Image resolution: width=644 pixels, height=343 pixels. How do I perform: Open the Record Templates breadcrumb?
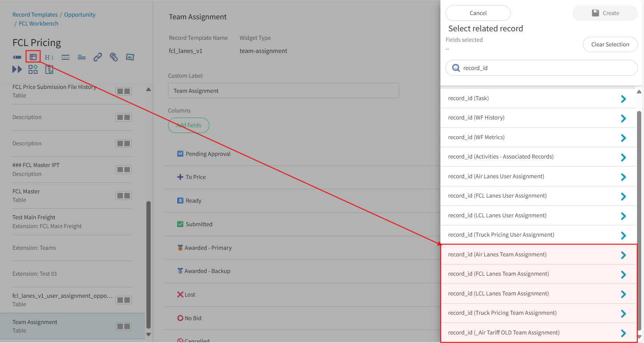35,15
